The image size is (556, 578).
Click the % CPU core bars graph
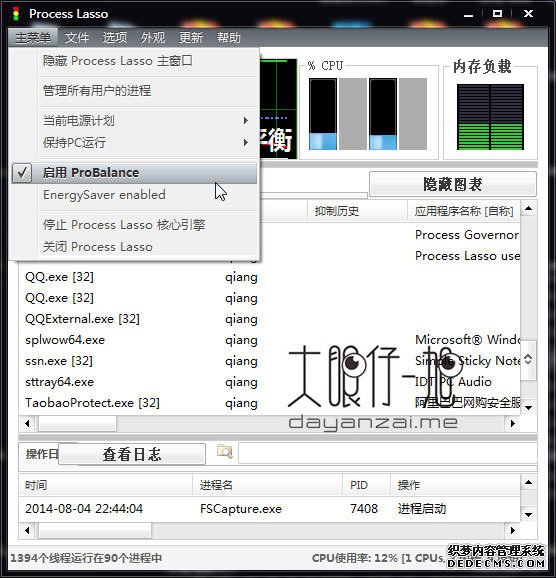coord(368,114)
